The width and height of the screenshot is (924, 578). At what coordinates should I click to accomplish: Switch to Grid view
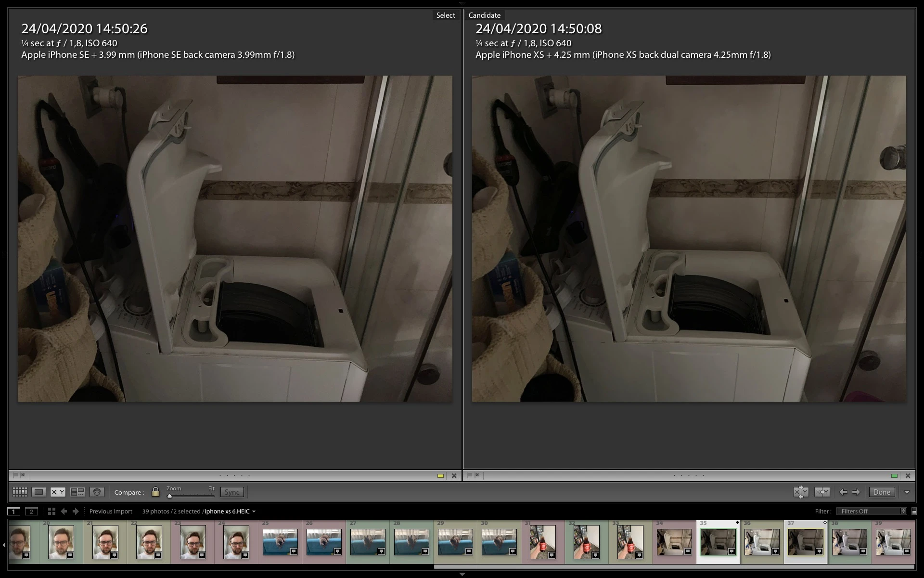20,492
